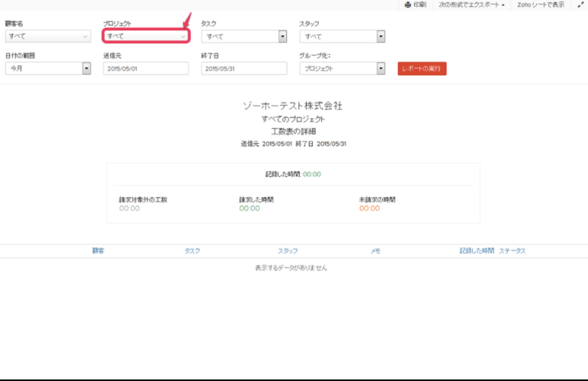Viewport: 588px width, 381px height.
Task: Click the 終了日 end date field
Action: 244,69
